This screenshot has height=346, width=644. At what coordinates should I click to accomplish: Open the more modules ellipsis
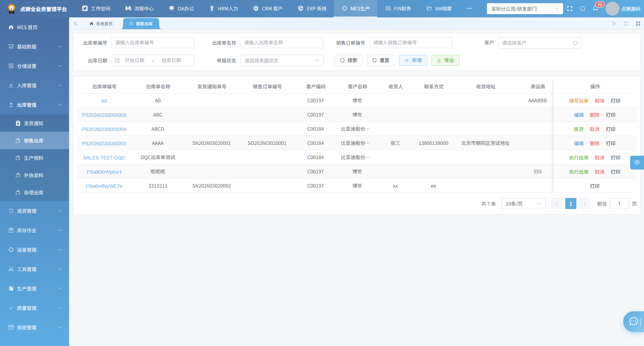pyautogui.click(x=470, y=9)
